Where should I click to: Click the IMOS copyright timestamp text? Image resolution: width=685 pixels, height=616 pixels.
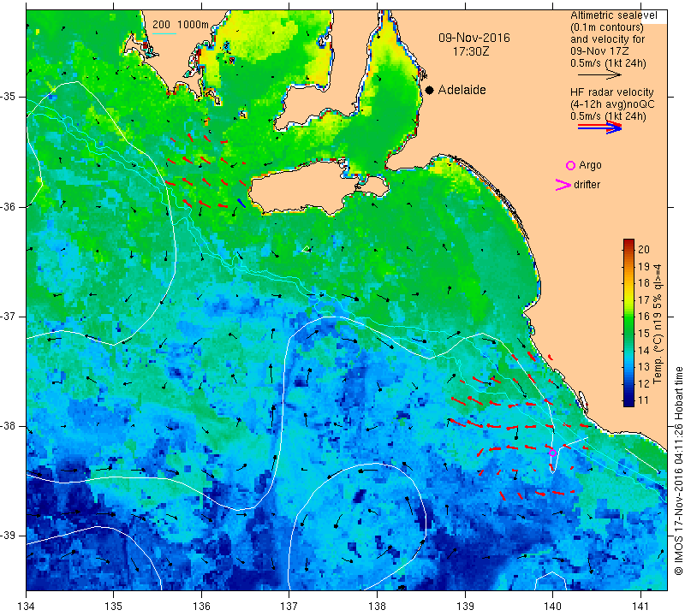[678, 471]
